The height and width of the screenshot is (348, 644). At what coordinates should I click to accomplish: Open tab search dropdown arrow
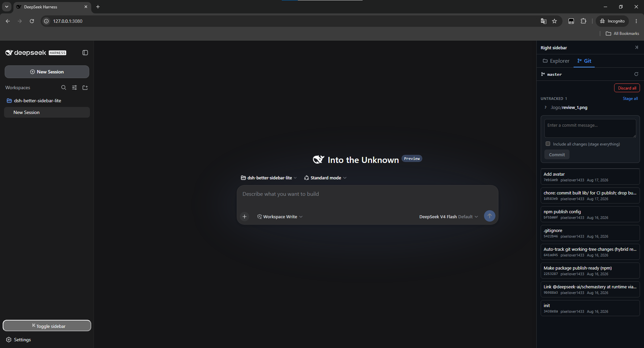click(x=6, y=7)
